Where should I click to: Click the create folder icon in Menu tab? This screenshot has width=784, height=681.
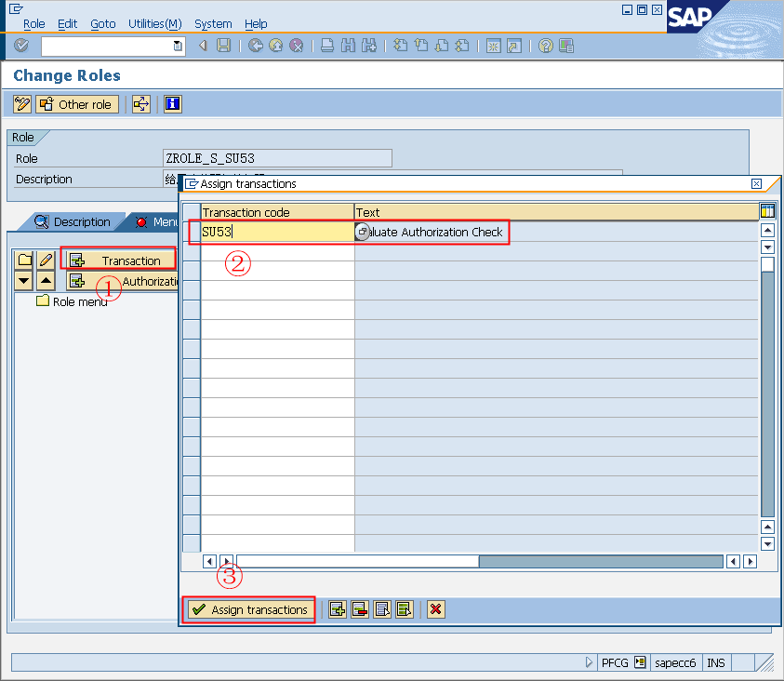pos(24,260)
